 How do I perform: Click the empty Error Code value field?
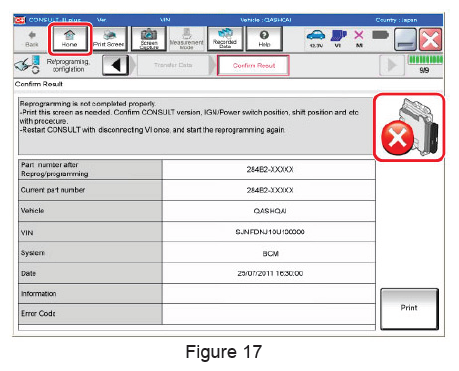269,314
